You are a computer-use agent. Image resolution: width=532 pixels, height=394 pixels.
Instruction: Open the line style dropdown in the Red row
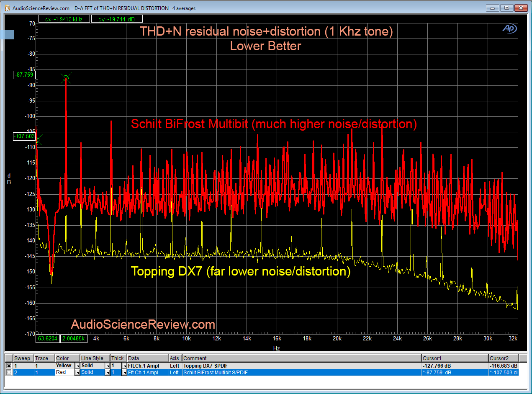tap(108, 372)
